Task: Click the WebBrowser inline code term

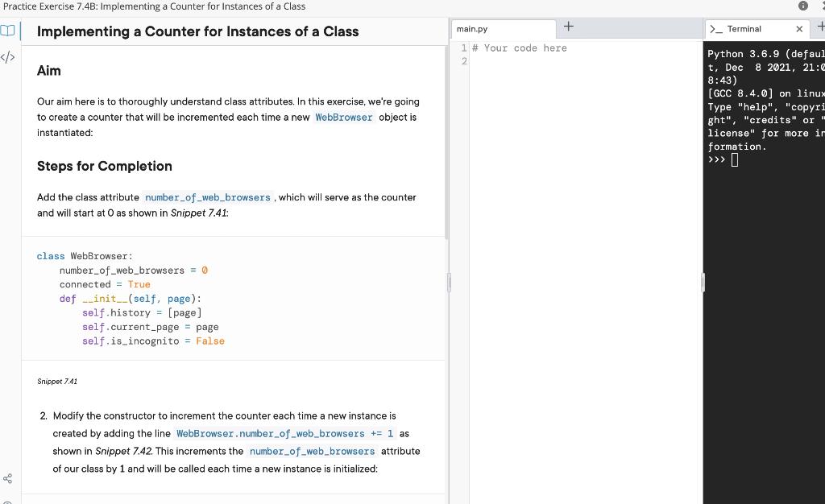Action: pos(344,117)
